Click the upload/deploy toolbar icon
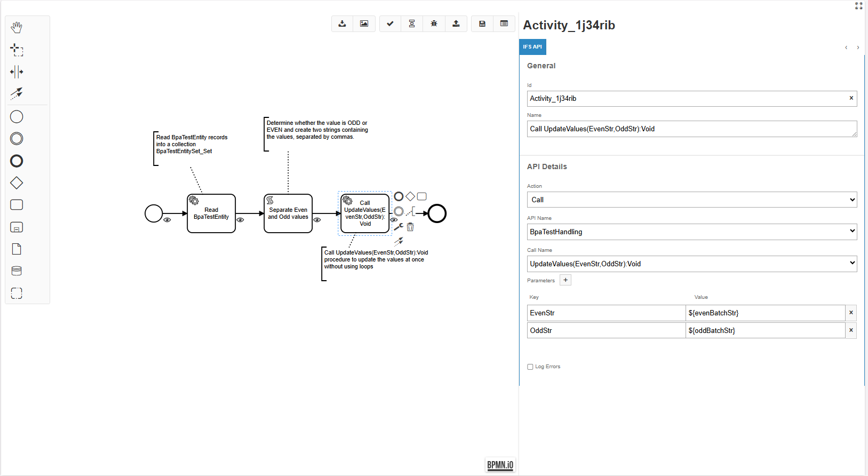The image size is (868, 476). [x=456, y=23]
